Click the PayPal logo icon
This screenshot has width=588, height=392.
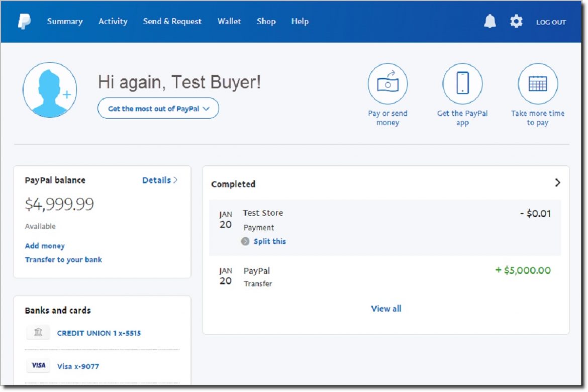click(x=24, y=21)
